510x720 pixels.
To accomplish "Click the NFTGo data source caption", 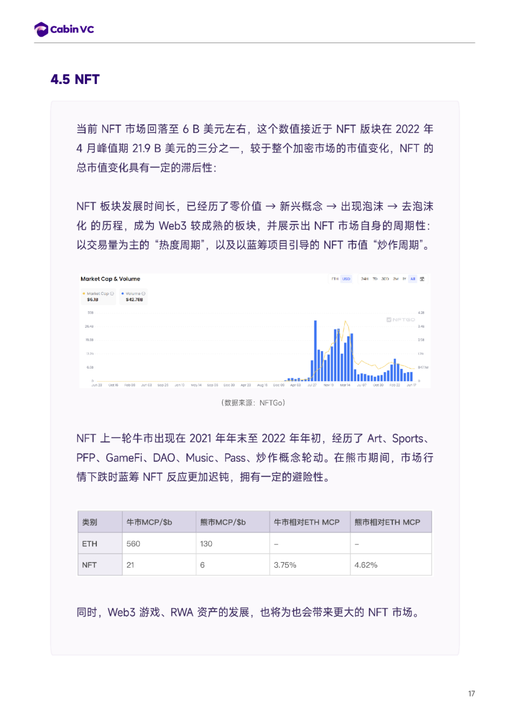I will [x=253, y=403].
